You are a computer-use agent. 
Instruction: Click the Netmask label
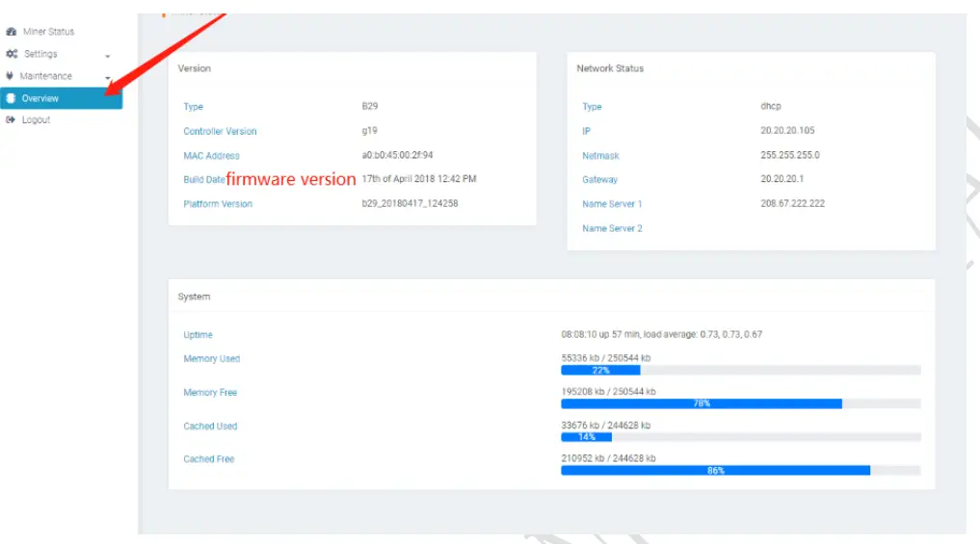coord(600,156)
